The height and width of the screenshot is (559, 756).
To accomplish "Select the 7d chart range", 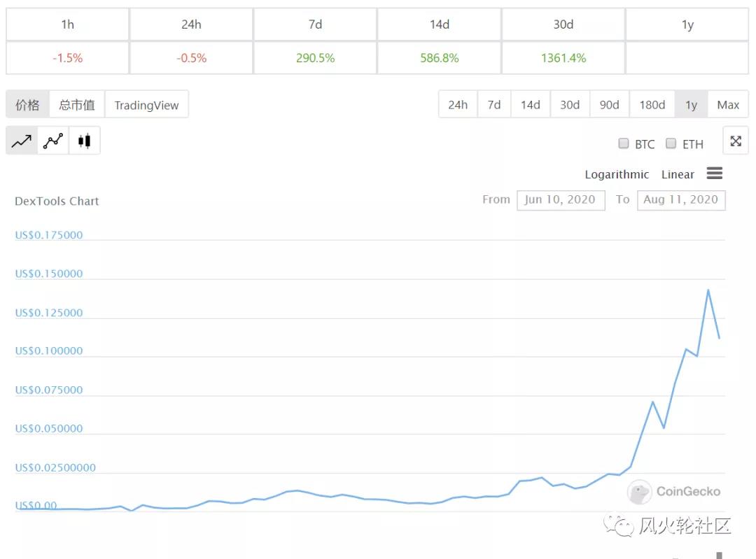I will click(x=493, y=104).
